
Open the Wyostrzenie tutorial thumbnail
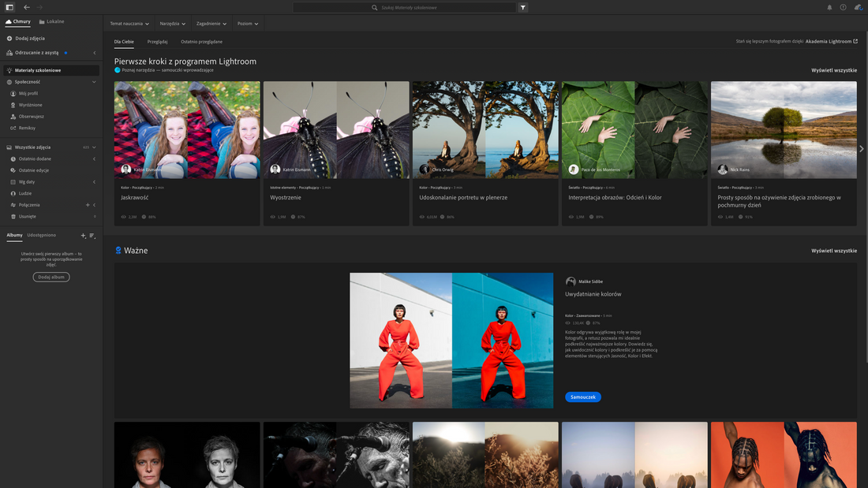pos(335,129)
